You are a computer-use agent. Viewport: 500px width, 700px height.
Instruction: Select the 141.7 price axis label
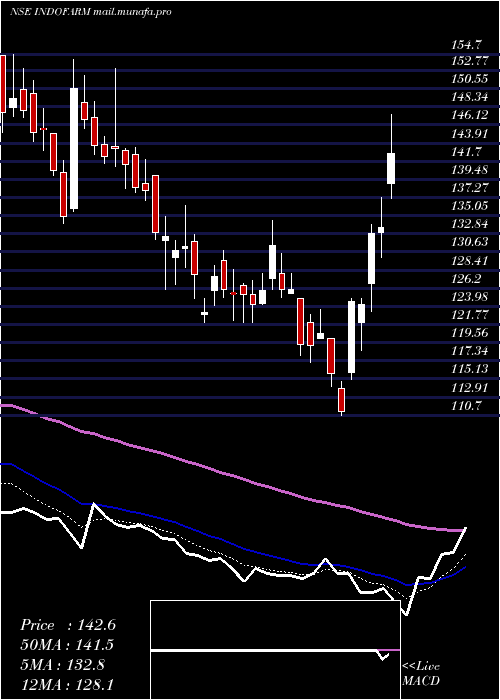[x=467, y=151]
